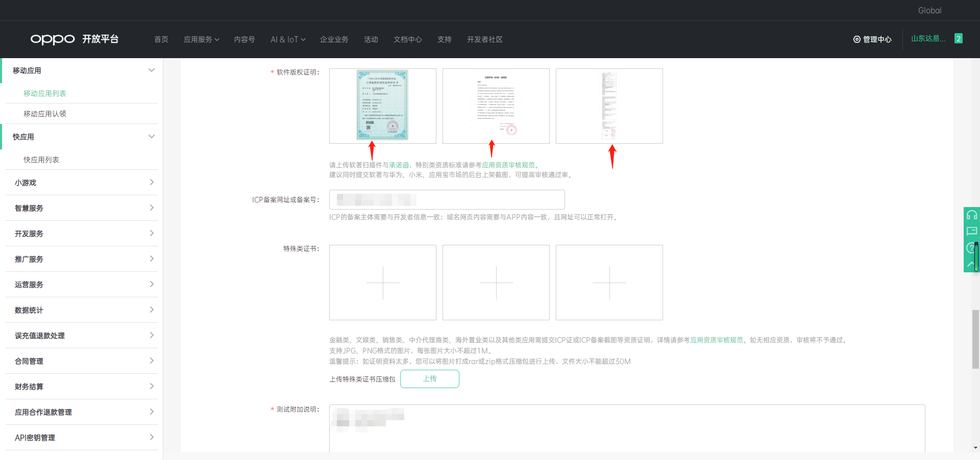Expand the 推广服务 sidebar menu
Image resolution: width=980 pixels, height=460 pixels.
tap(82, 259)
